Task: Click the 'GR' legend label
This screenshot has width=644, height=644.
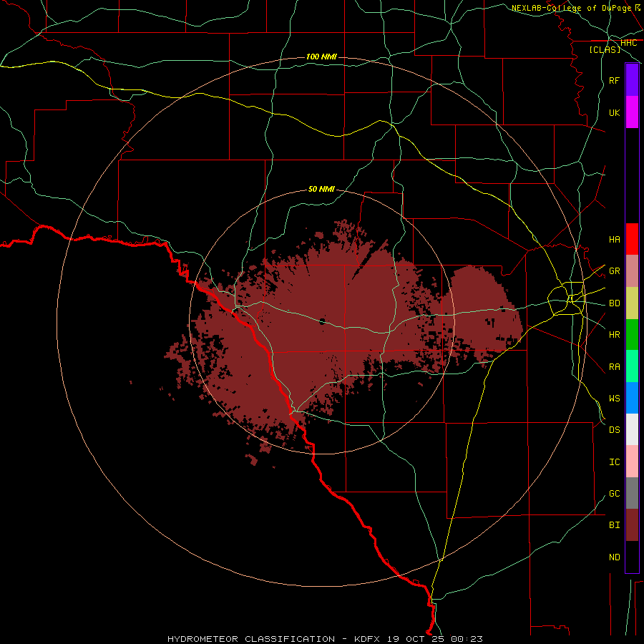Action: (x=614, y=270)
